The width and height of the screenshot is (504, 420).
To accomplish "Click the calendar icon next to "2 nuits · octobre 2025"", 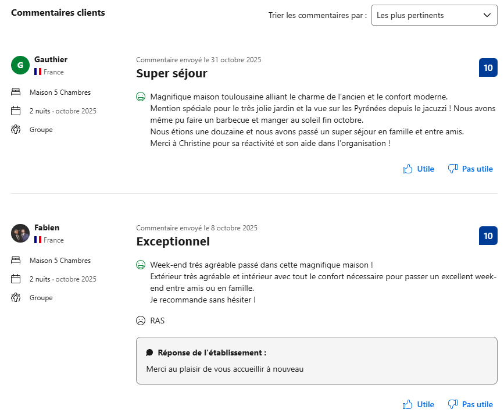I will 16,111.
